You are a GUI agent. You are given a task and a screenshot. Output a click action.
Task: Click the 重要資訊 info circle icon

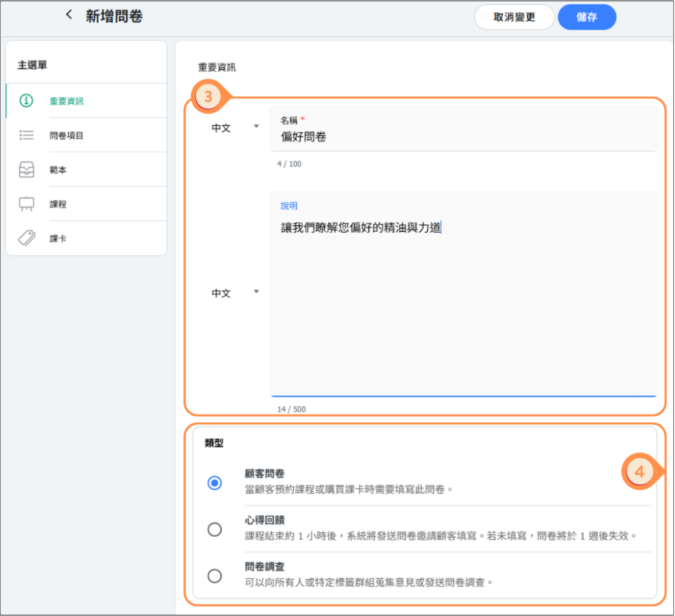click(27, 101)
